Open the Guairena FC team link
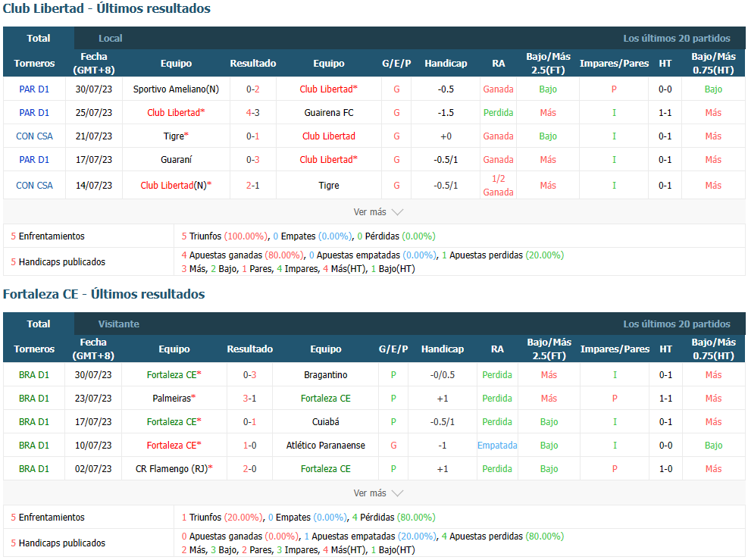This screenshot has width=748, height=560. point(329,113)
